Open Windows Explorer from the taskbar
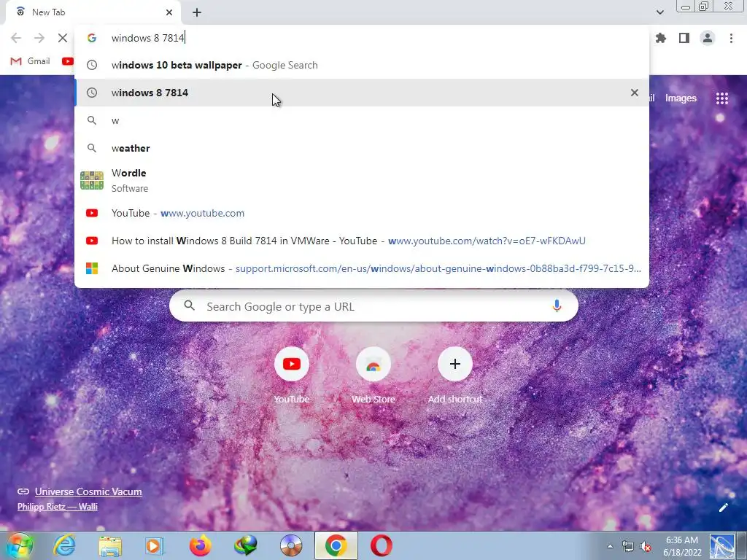The height and width of the screenshot is (560, 747). click(110, 545)
